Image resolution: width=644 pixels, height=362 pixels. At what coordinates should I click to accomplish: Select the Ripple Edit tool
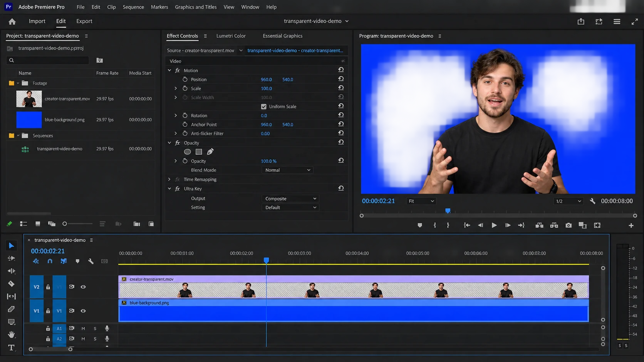click(12, 271)
